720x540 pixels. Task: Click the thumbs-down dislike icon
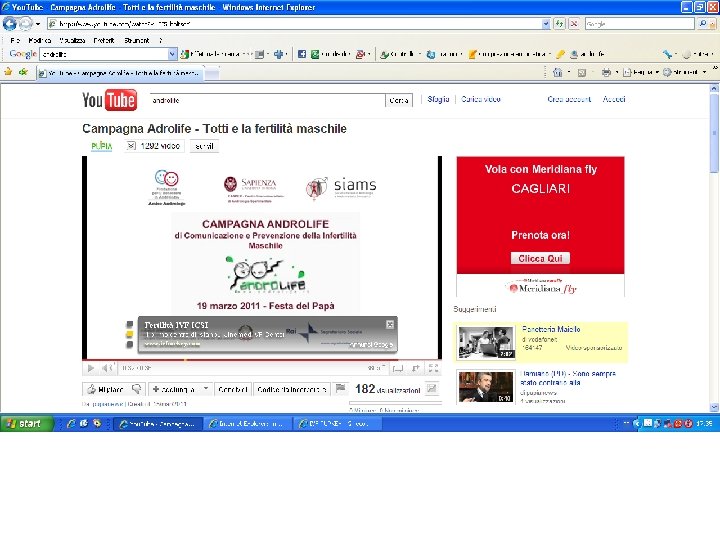137,389
